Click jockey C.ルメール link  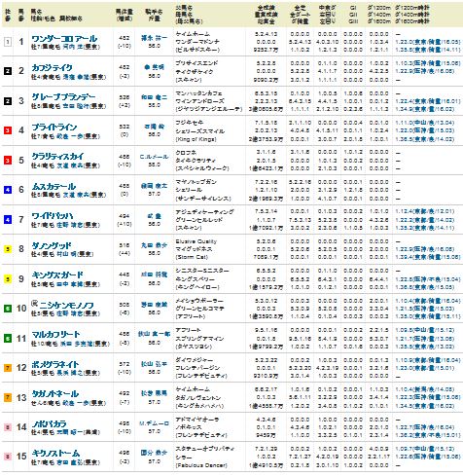coord(154,157)
